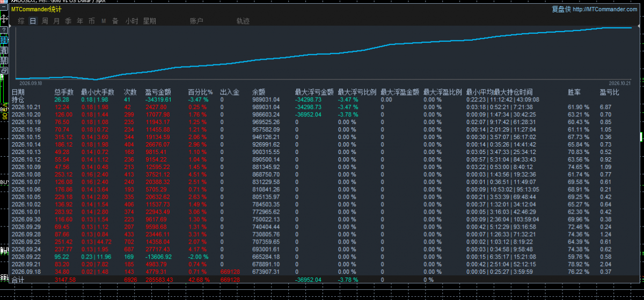Click the 次数 column header
The width and height of the screenshot is (644, 300).
[x=130, y=92]
